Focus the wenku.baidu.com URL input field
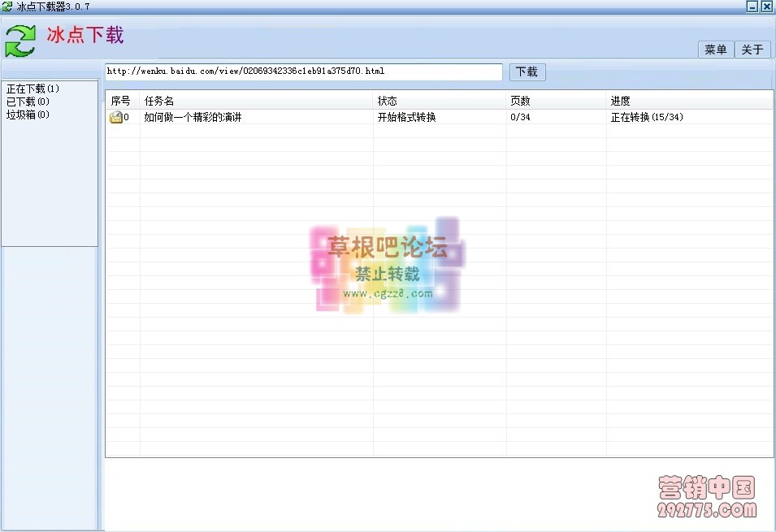776x532 pixels. (x=303, y=71)
